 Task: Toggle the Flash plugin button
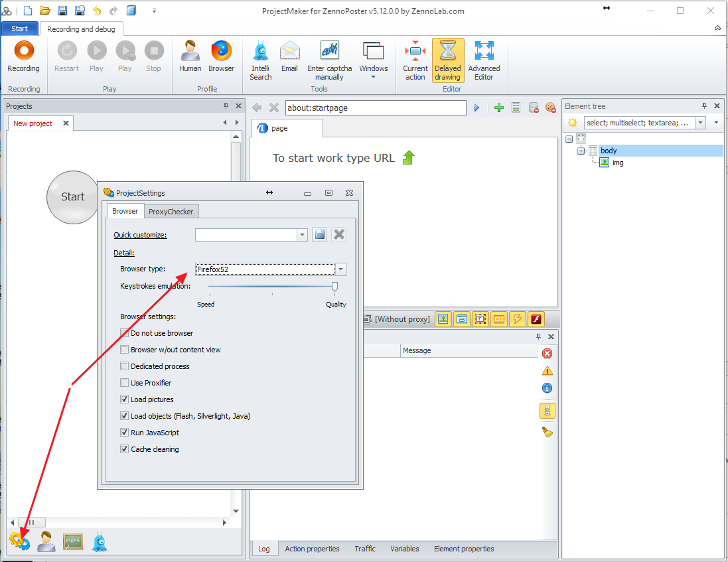536,319
